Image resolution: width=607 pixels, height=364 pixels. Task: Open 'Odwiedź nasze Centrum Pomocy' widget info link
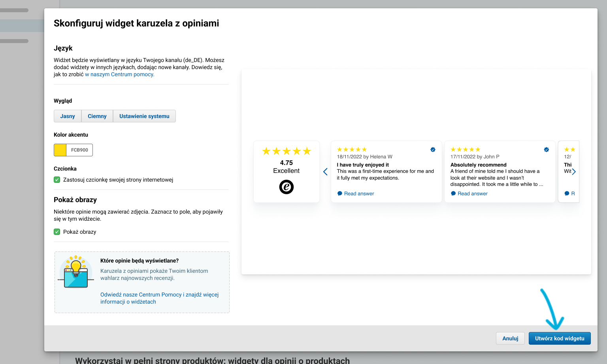[x=159, y=298]
